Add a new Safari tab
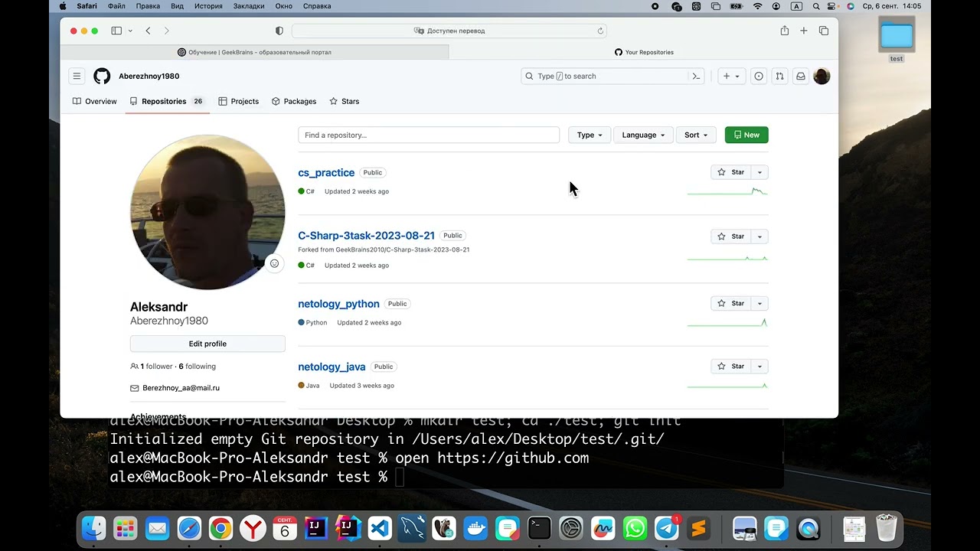Image resolution: width=980 pixels, height=551 pixels. pyautogui.click(x=804, y=31)
